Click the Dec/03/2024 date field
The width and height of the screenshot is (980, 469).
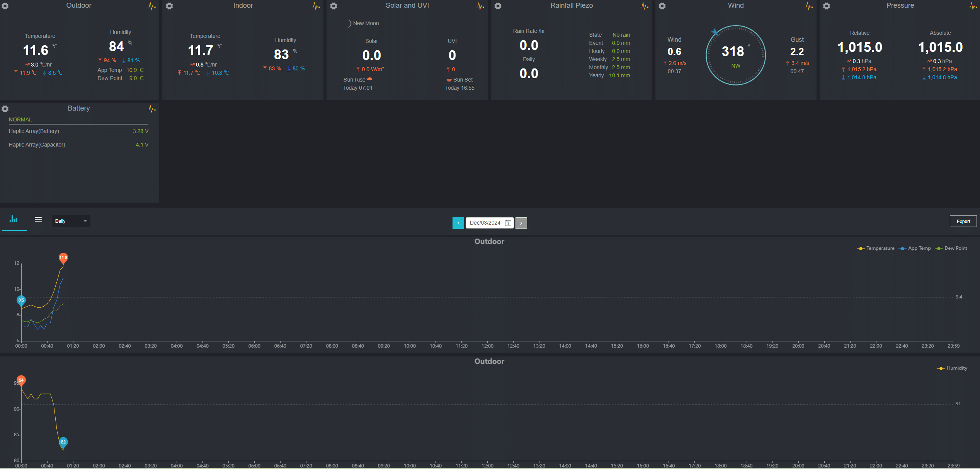pyautogui.click(x=490, y=223)
